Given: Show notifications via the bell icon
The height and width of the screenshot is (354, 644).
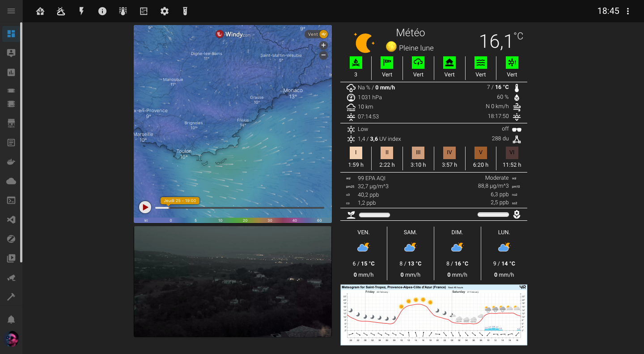Looking at the screenshot, I should [11, 319].
